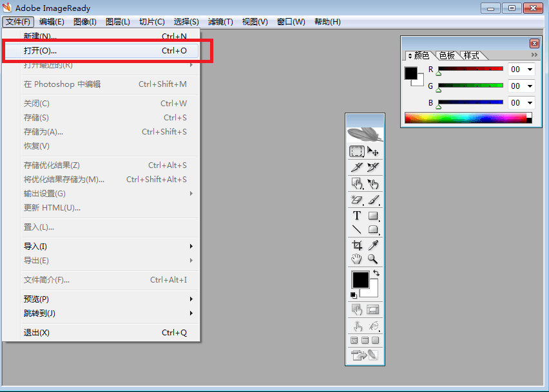This screenshot has width=549, height=392.
Task: Open the 窗口(W) menu
Action: pos(291,22)
